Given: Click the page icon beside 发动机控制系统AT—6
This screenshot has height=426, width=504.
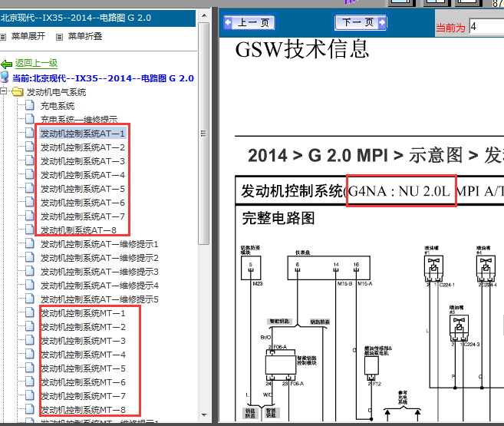Looking at the screenshot, I should (30, 202).
